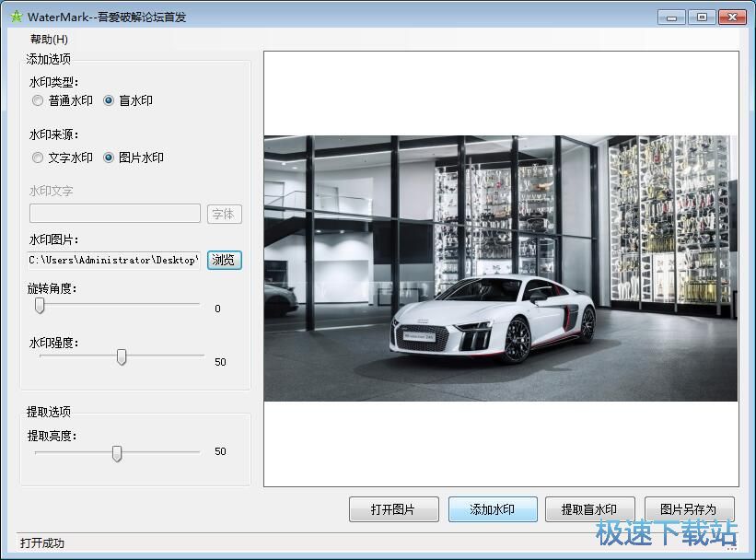
Task: Click the 提取亮度 slider handle
Action: tap(116, 453)
